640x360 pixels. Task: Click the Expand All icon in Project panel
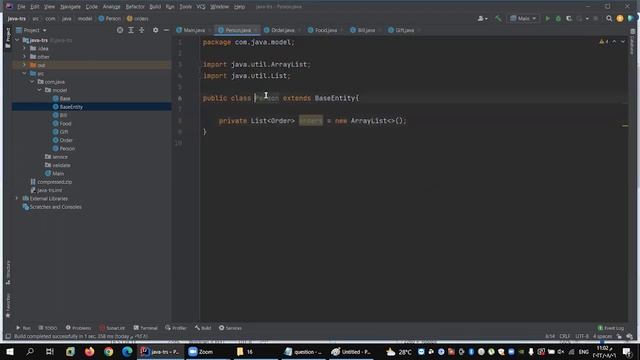click(131, 30)
